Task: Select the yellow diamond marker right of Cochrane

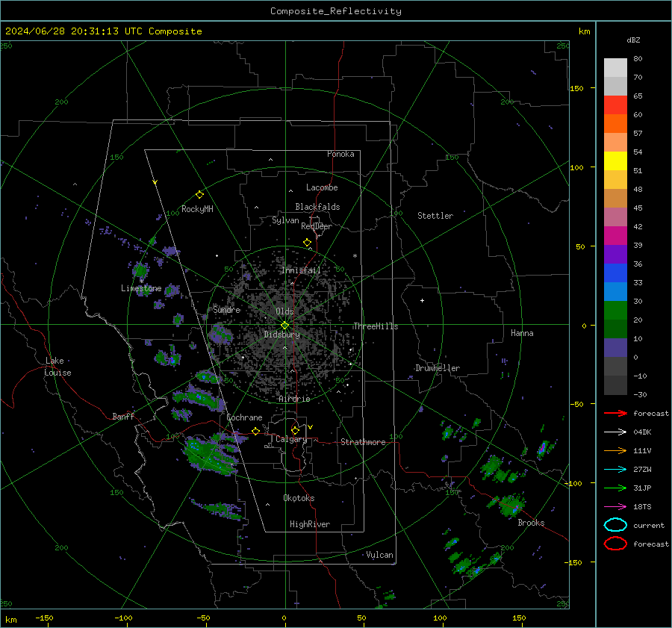Action: (256, 431)
